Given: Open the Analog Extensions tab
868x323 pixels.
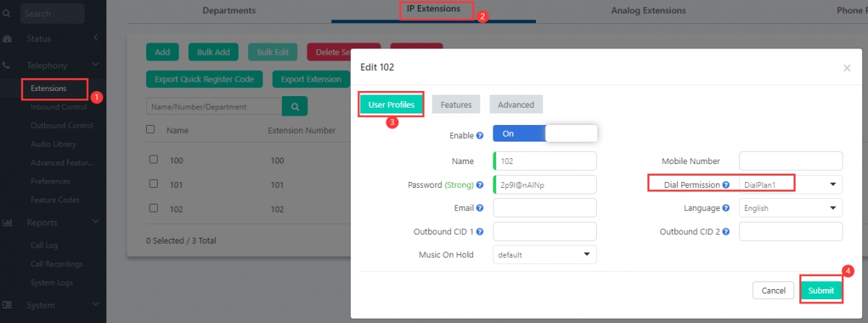Looking at the screenshot, I should pyautogui.click(x=648, y=11).
